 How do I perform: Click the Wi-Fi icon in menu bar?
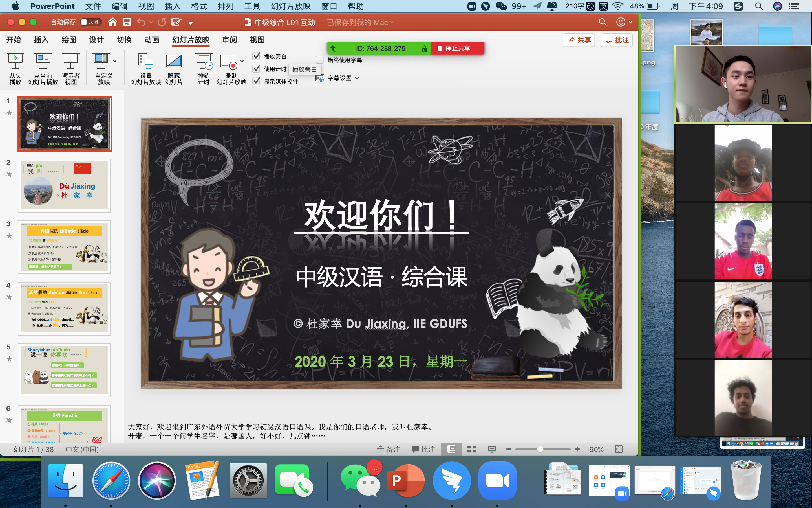pos(618,6)
